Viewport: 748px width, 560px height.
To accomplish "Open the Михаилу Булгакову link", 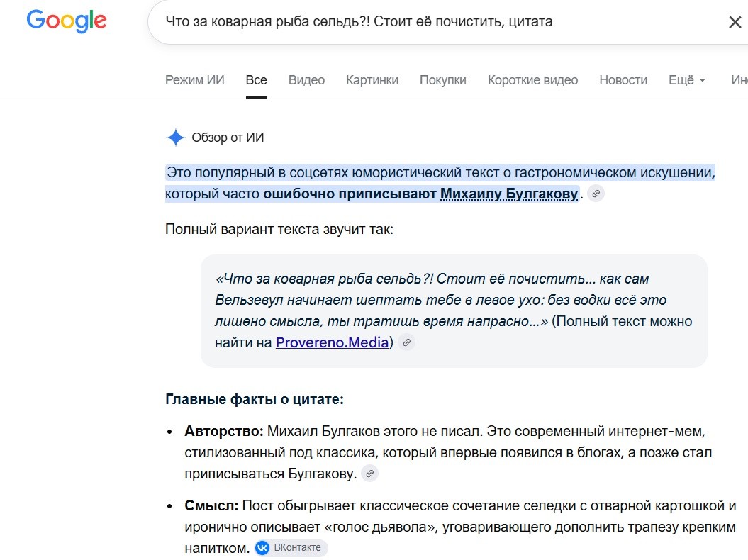I will click(509, 194).
